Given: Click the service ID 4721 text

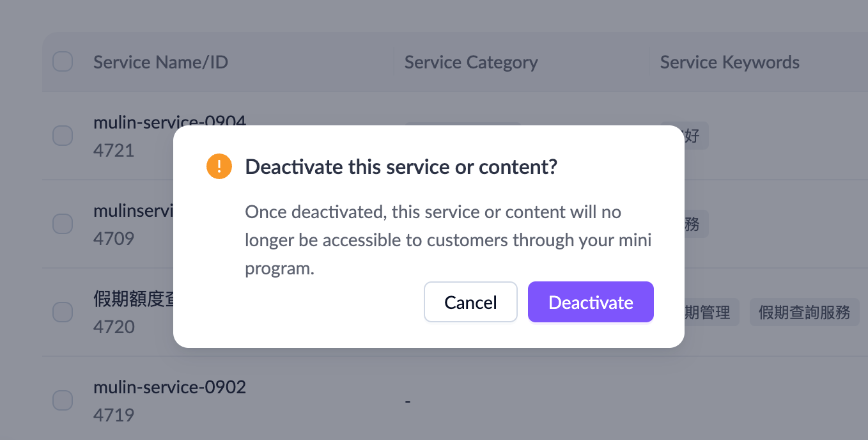Looking at the screenshot, I should point(114,150).
